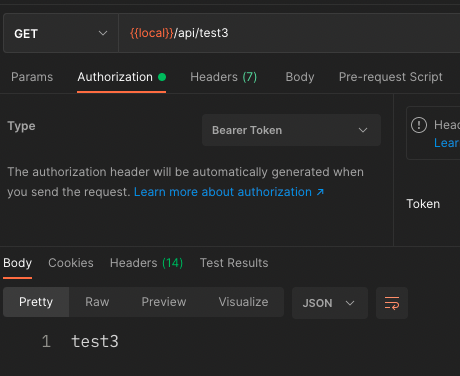Open the request Body tab
This screenshot has width=460, height=376.
(x=300, y=77)
